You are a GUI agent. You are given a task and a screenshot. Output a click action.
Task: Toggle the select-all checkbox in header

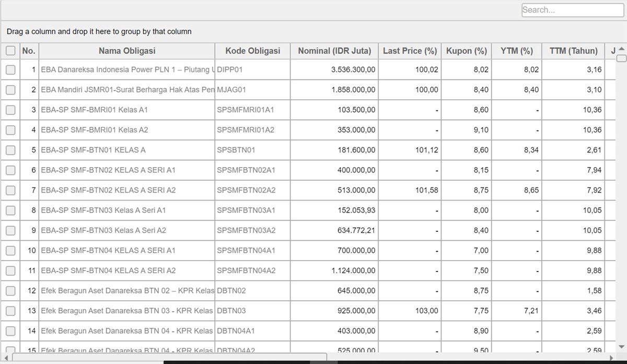click(x=10, y=51)
